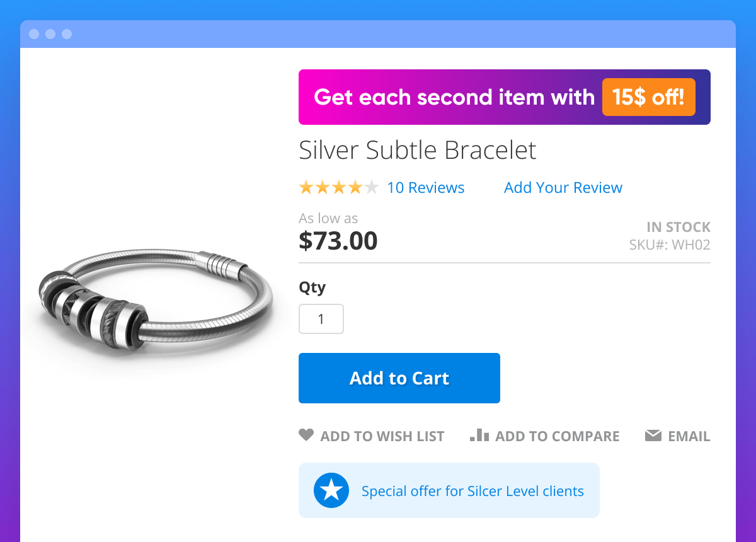Click the orange 15$ off badge
756x542 pixels.
tap(648, 97)
